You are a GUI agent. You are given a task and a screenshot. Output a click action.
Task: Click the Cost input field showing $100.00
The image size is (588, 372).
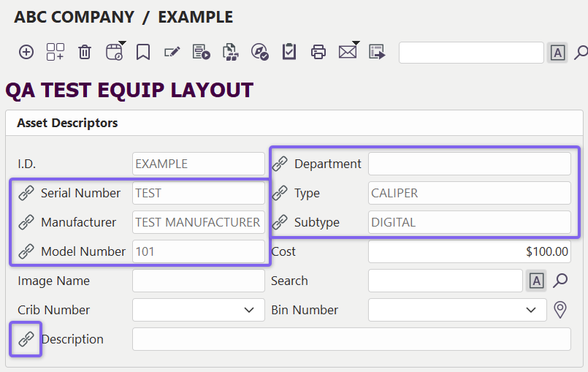pyautogui.click(x=469, y=251)
